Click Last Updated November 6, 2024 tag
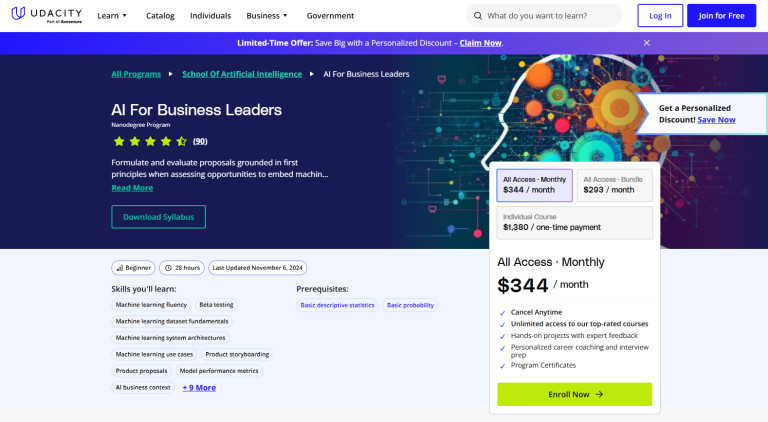 (258, 268)
